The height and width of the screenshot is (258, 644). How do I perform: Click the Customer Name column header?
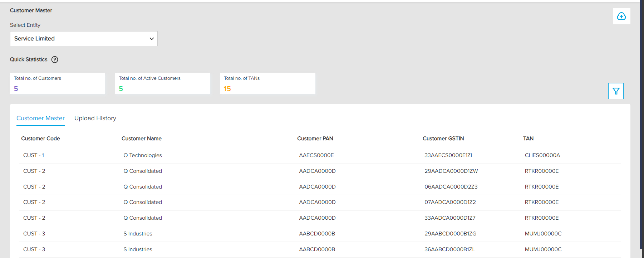[x=142, y=138]
